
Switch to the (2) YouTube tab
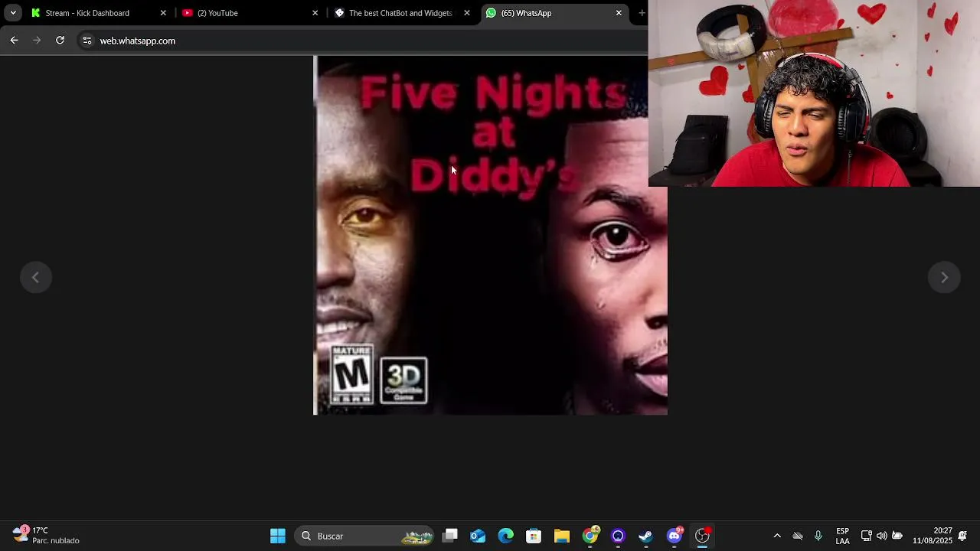pos(250,13)
